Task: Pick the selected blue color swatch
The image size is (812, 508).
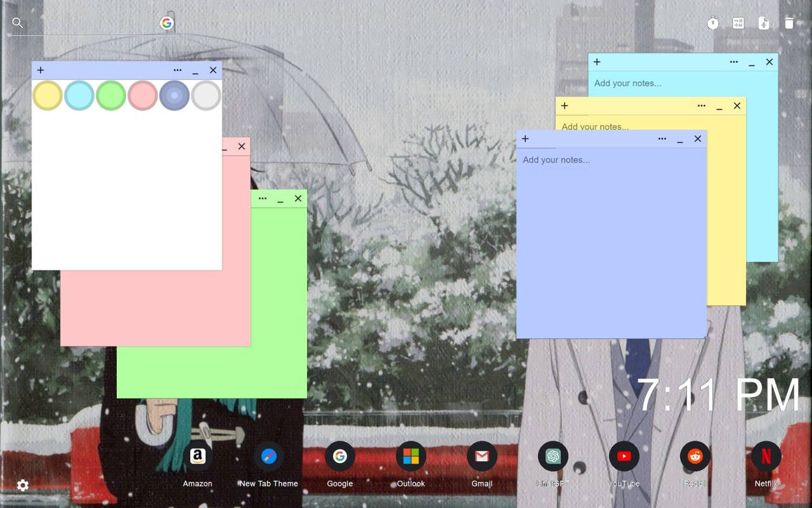Action: pos(174,95)
